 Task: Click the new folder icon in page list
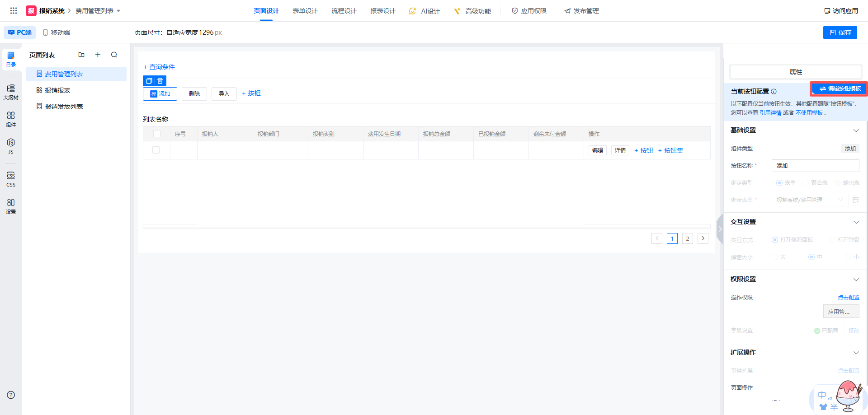[81, 55]
